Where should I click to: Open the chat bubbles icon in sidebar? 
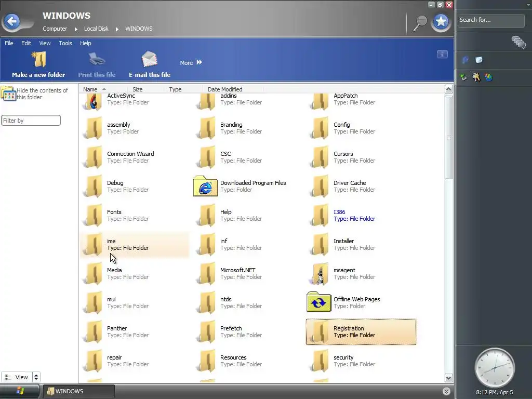[x=518, y=43]
